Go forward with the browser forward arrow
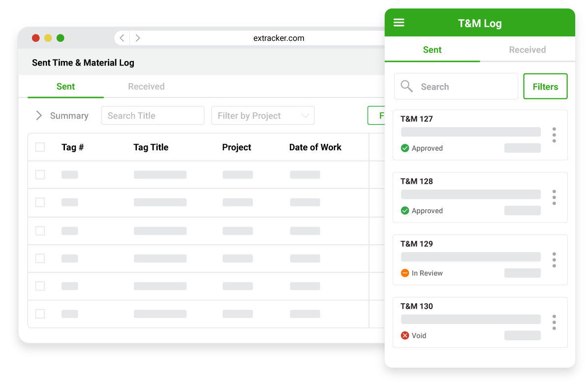This screenshot has width=588, height=386. [x=138, y=38]
